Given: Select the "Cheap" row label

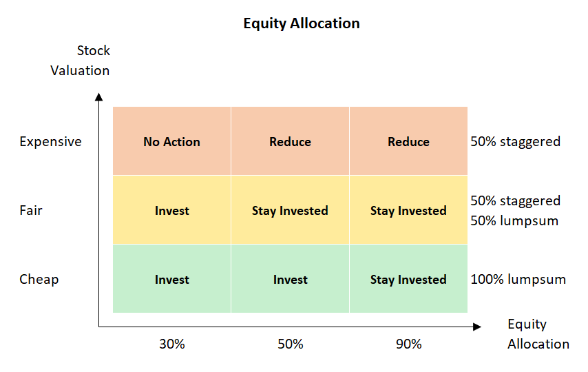Looking at the screenshot, I should pos(39,280).
